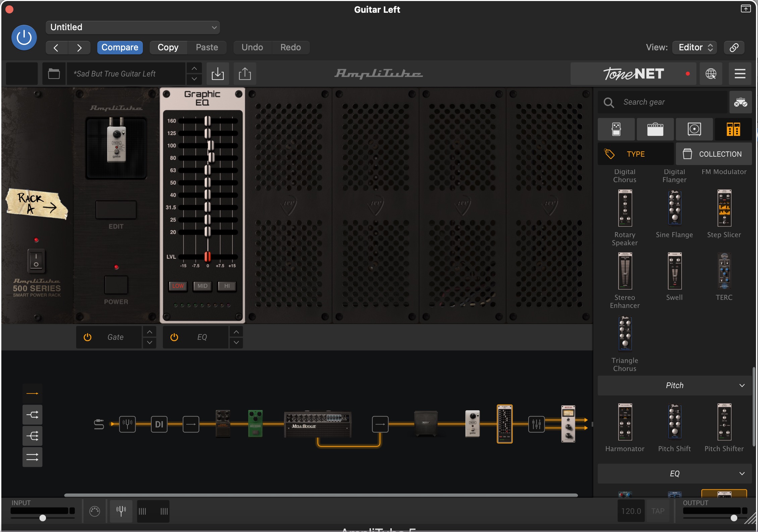Click the mixer block in signal chain
This screenshot has width=758, height=532.
536,424
